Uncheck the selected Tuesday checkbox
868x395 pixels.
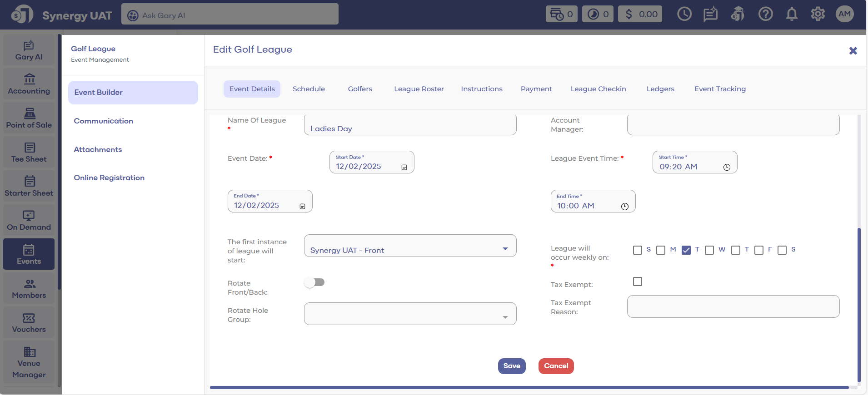click(686, 250)
